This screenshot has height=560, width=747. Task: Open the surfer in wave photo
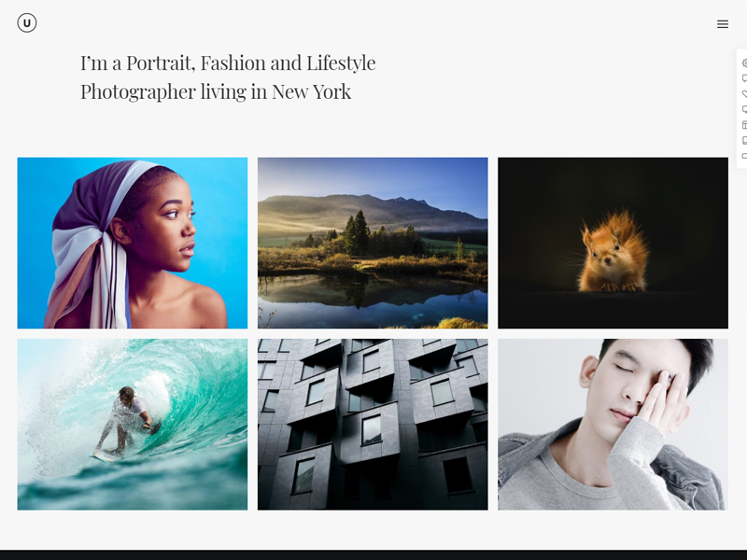pyautogui.click(x=133, y=425)
